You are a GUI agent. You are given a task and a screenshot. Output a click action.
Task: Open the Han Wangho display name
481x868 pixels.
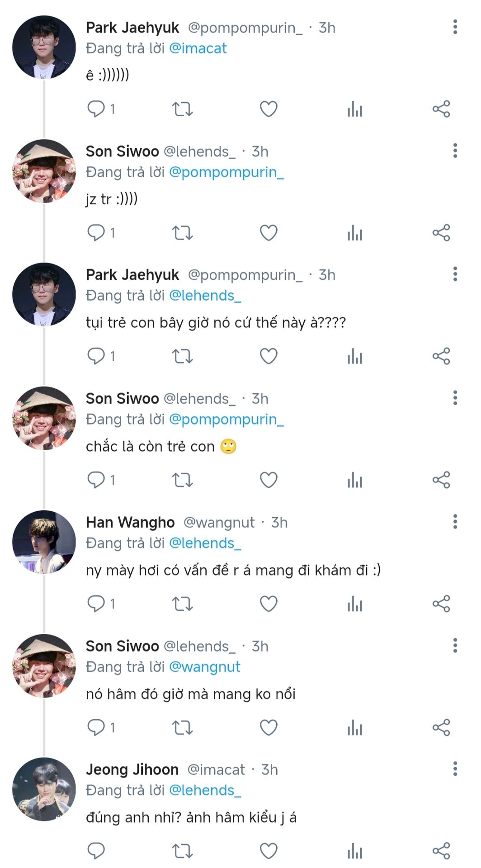coord(130,523)
